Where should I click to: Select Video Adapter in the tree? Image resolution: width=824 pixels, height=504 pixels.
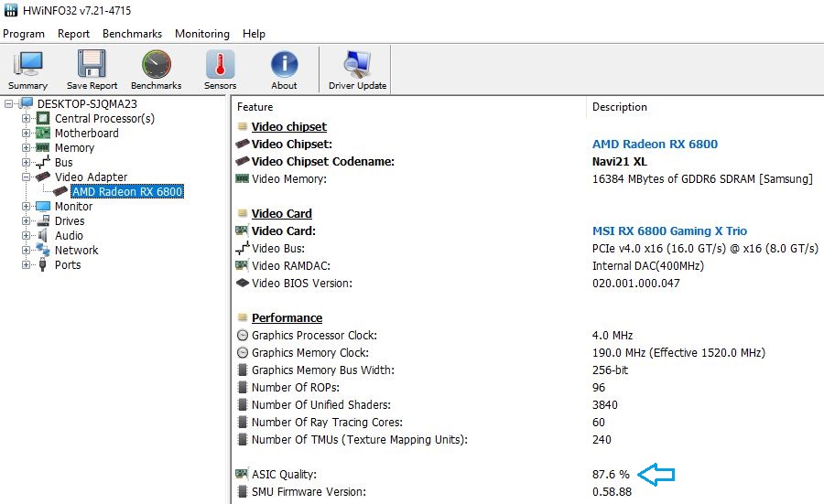pos(91,177)
